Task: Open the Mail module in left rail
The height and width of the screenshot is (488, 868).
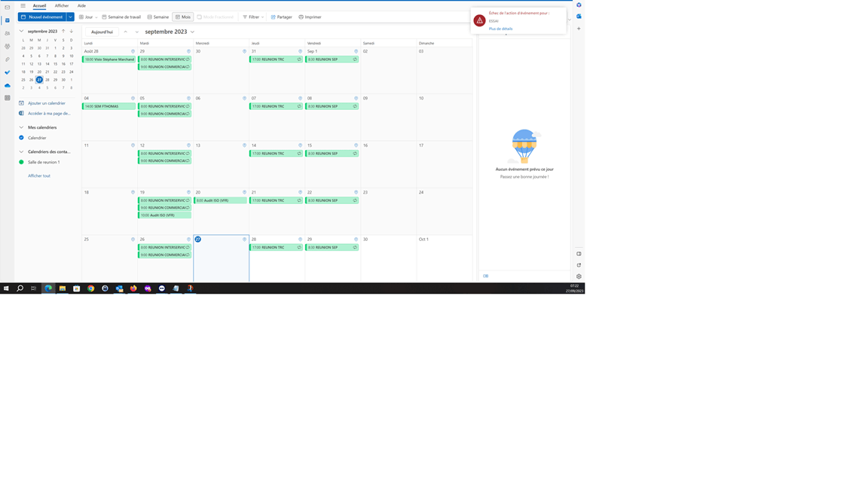Action: pos(8,8)
